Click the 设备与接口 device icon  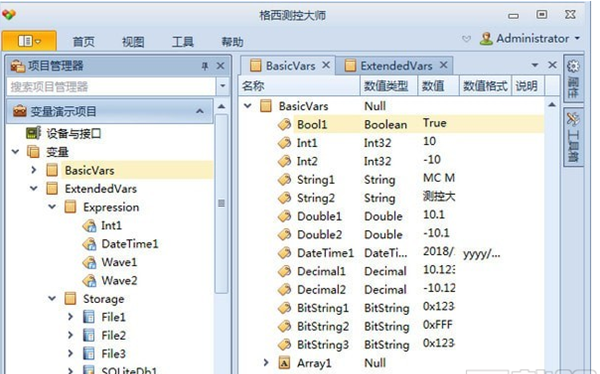coord(33,133)
